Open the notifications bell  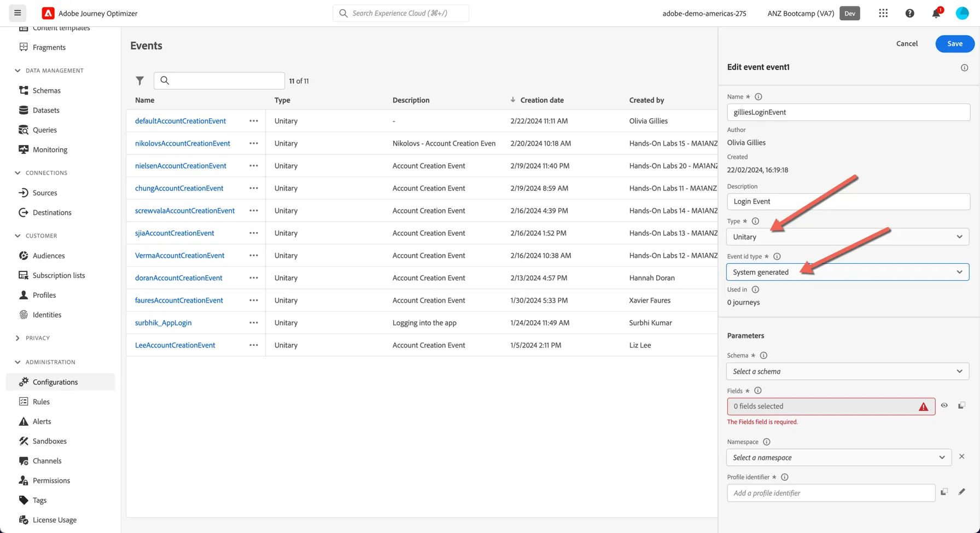(936, 13)
